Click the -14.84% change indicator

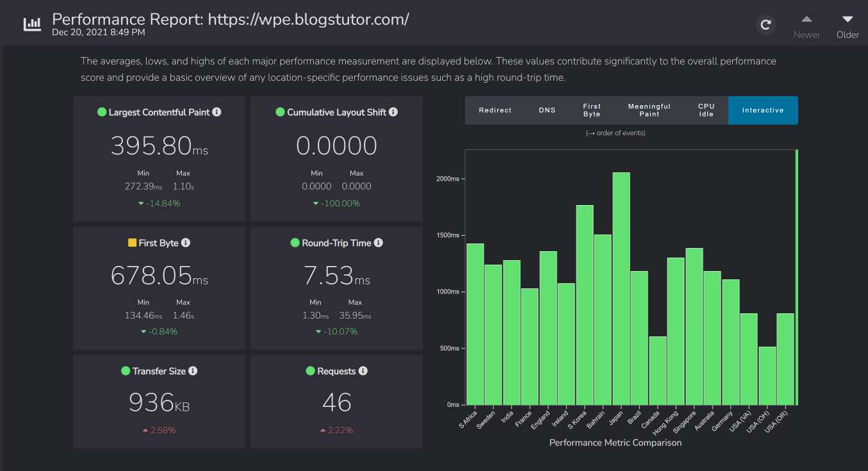[x=159, y=203]
